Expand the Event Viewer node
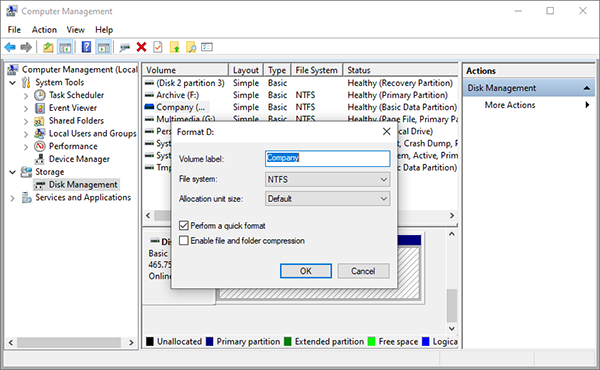The width and height of the screenshot is (600, 370). [26, 109]
